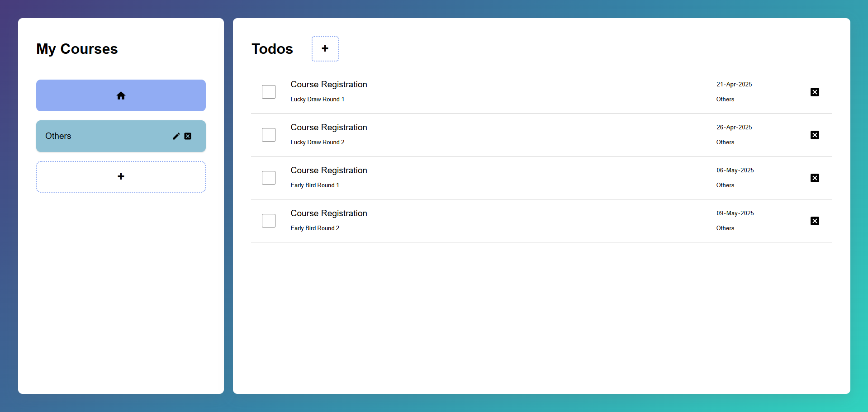Open Course Registration titled Lucky Draw Round 1
868x412 pixels.
pos(329,85)
